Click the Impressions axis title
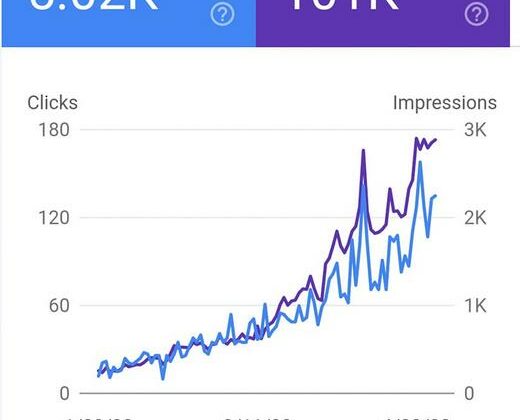Screen dimensions: 520x420 445,103
